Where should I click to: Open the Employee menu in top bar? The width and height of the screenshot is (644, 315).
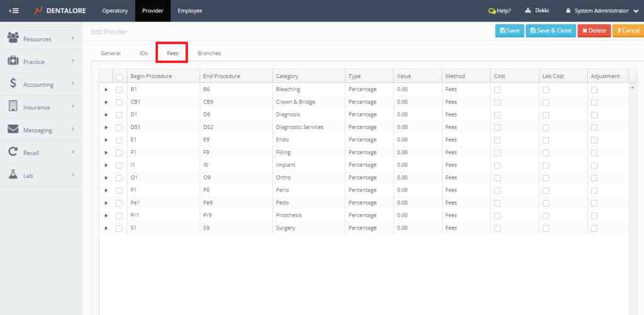click(189, 11)
